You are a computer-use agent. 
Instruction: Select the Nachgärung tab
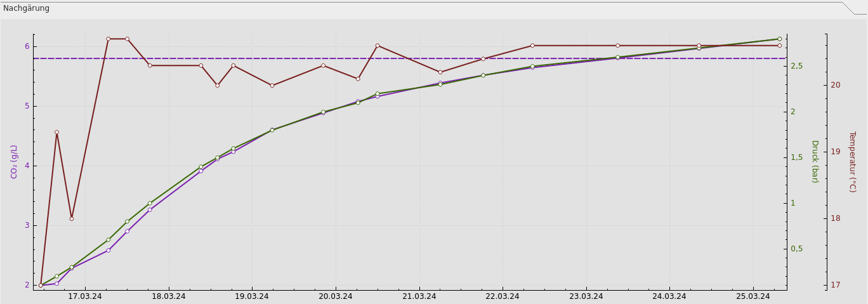[x=27, y=8]
